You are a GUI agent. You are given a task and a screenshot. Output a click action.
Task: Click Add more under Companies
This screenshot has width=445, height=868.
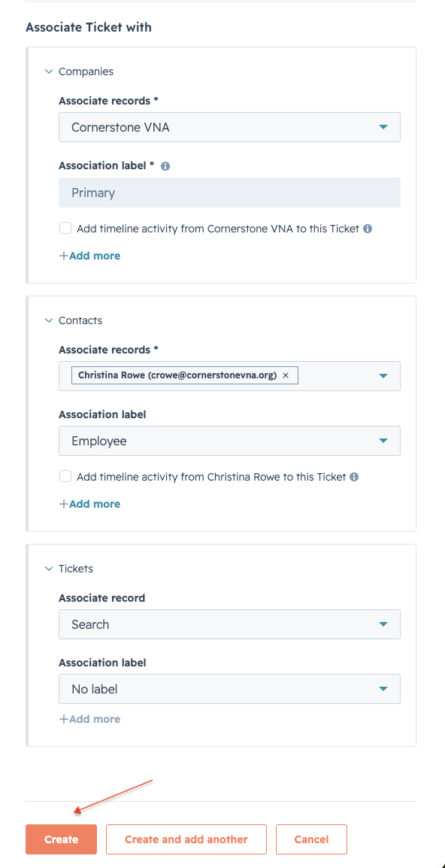pos(89,256)
